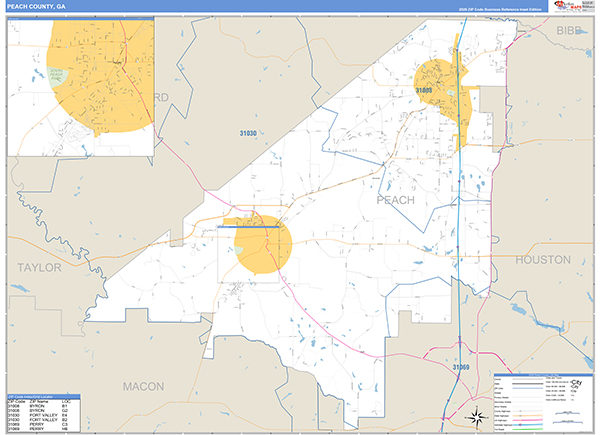
Task: Select the BYRON row with location B1
Action: click(x=44, y=406)
